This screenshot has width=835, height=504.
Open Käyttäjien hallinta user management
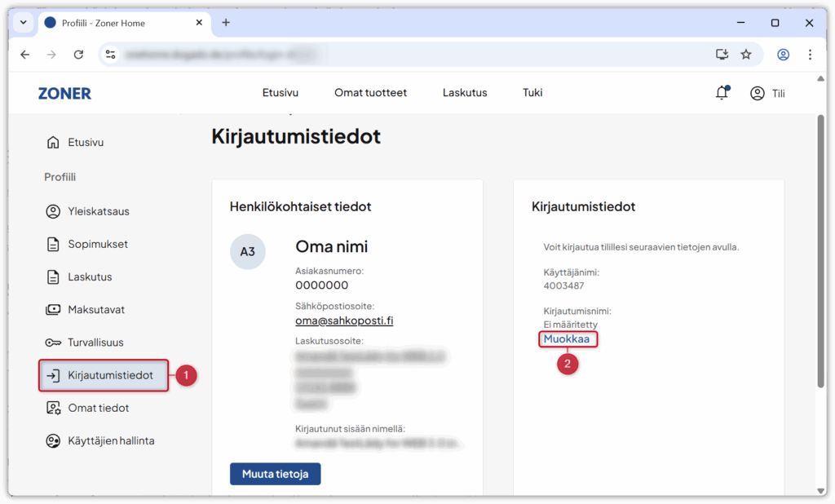coord(110,440)
